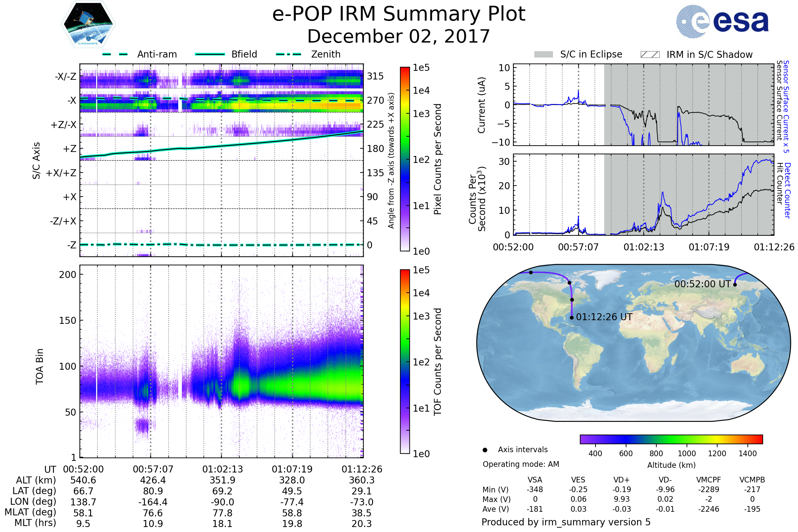
Task: Click the 01:02:13 UT tick label under TOA plot
Action: tap(222, 469)
